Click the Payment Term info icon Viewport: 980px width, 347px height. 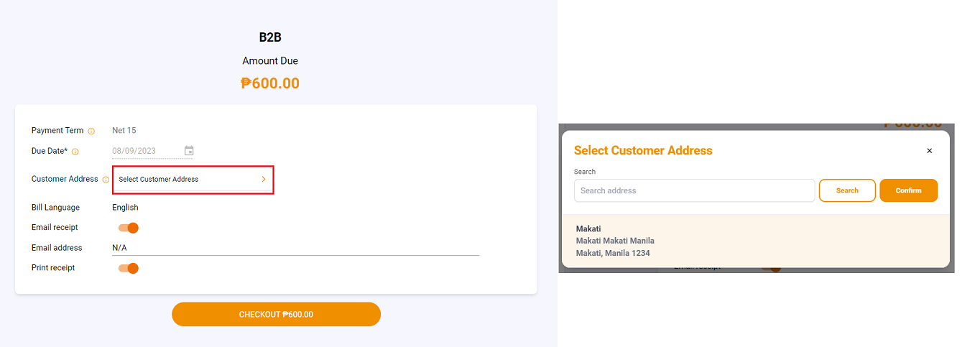pyautogui.click(x=91, y=131)
